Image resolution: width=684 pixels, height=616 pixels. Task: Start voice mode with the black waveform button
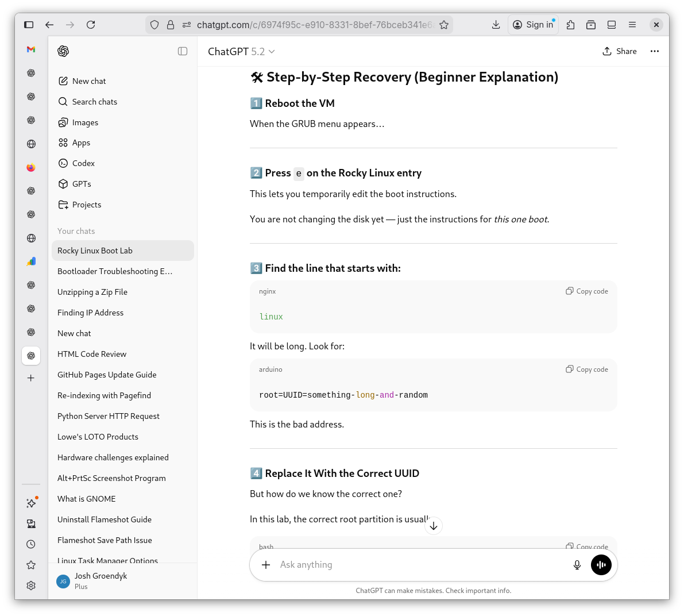[601, 565]
